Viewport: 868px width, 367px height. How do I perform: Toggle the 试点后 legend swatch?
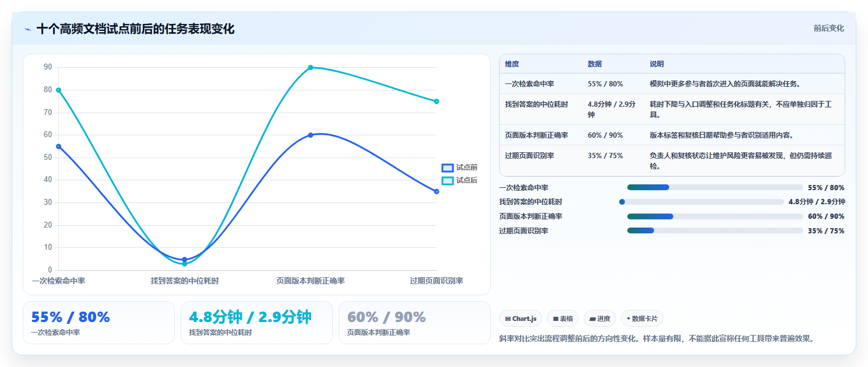click(x=448, y=181)
